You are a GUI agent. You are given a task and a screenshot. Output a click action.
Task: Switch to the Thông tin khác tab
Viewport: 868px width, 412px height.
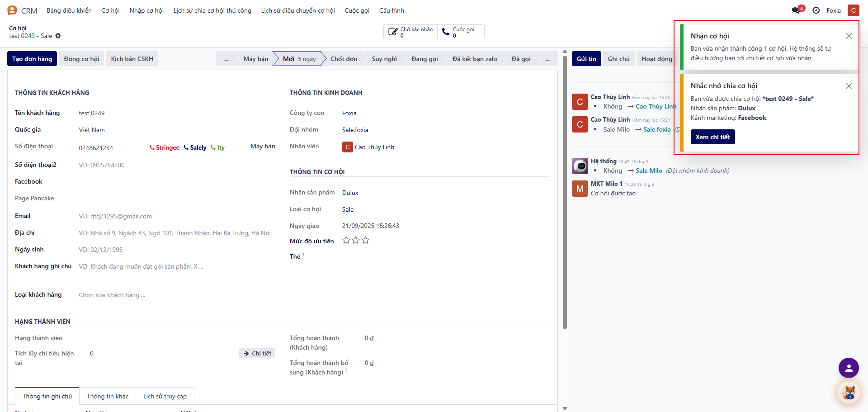(108, 396)
